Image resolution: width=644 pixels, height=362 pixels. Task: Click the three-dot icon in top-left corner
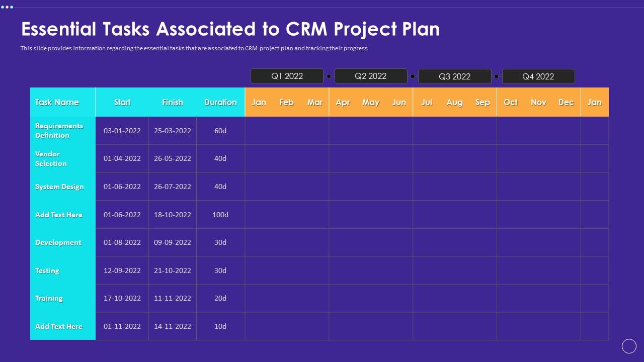coord(7,7)
